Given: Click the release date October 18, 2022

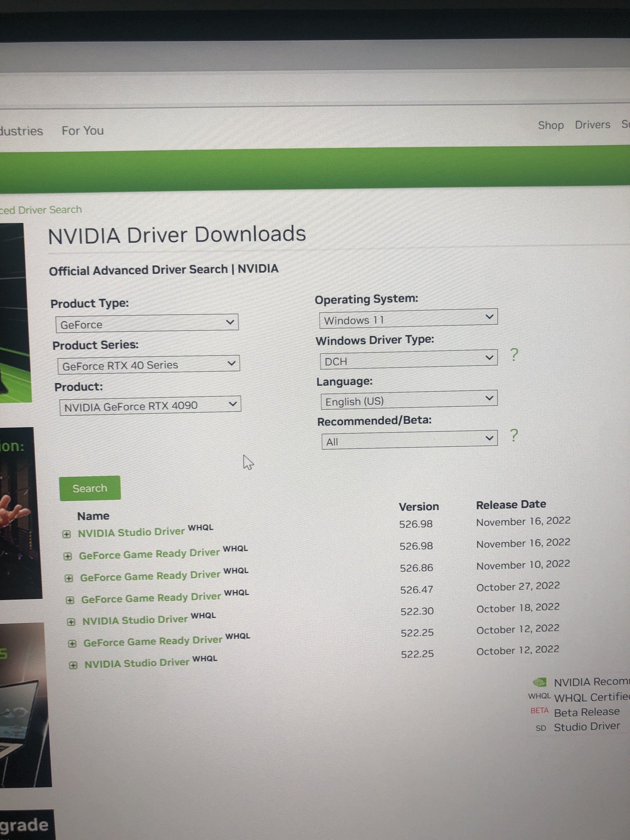Looking at the screenshot, I should pyautogui.click(x=518, y=607).
